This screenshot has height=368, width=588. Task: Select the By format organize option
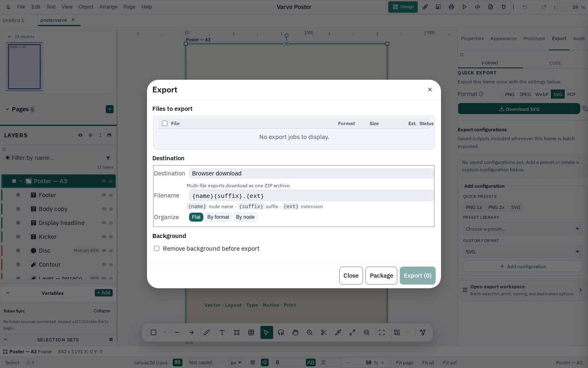218,217
